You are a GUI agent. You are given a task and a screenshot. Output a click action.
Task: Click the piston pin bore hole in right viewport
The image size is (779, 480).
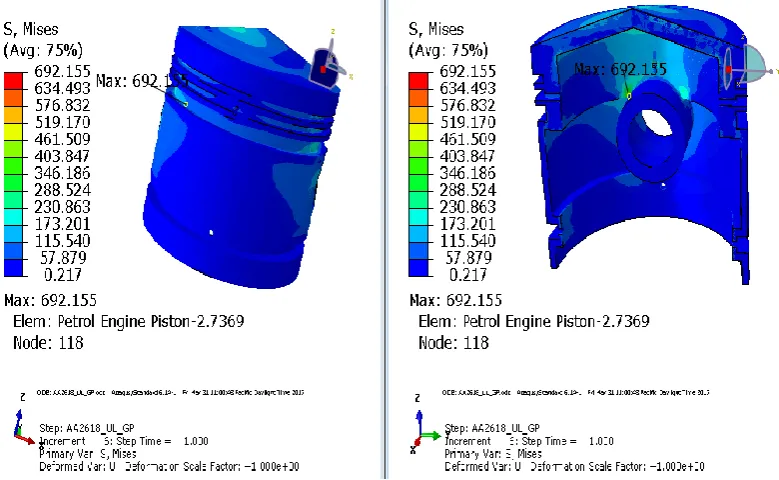point(657,123)
